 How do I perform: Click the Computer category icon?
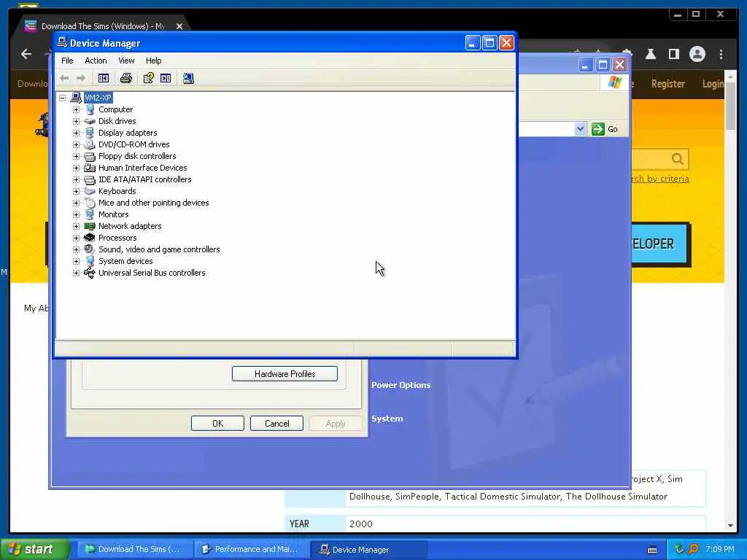coord(90,109)
